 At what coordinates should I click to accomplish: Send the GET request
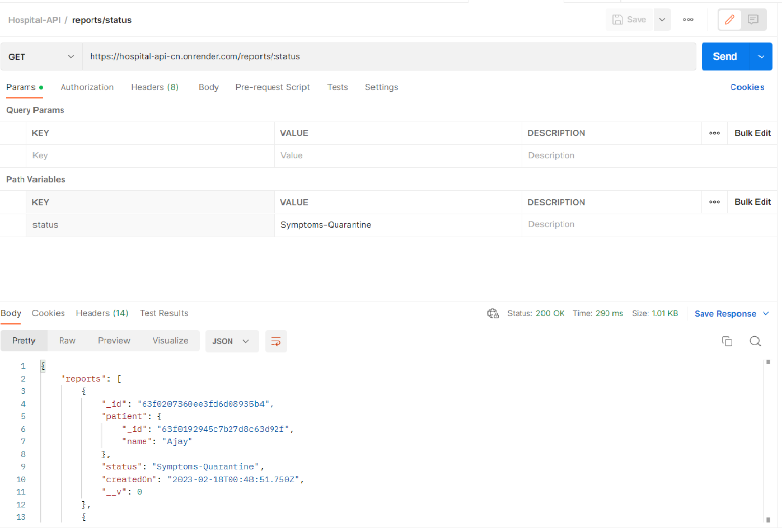point(725,57)
